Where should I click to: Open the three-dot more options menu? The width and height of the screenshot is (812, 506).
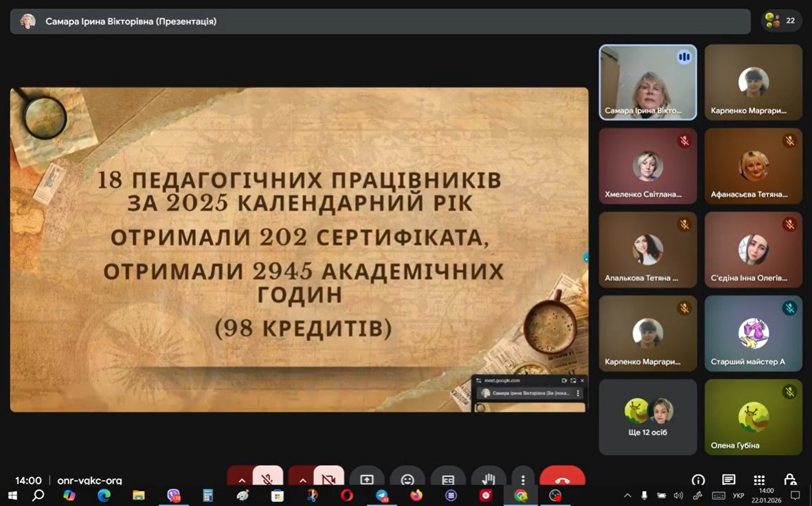(523, 479)
